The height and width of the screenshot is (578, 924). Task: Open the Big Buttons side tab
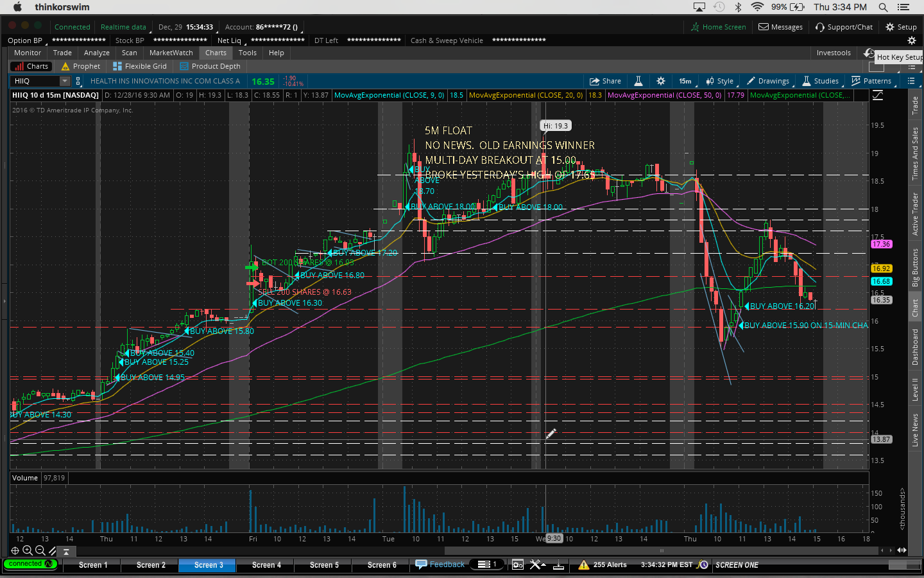916,267
